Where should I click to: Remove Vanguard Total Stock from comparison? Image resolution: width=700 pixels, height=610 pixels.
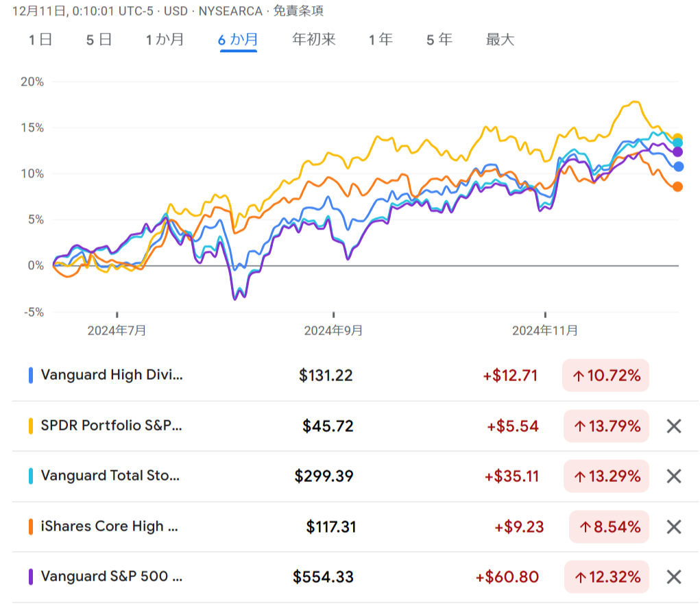pos(674,476)
